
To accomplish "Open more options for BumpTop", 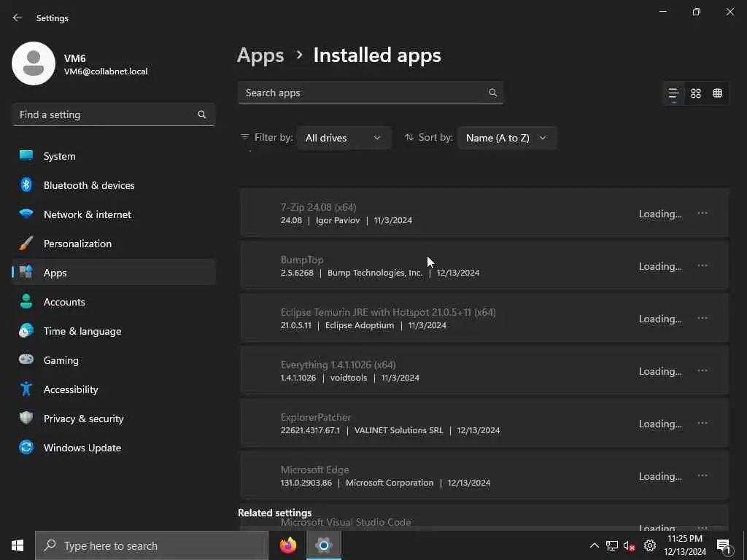I will click(703, 266).
